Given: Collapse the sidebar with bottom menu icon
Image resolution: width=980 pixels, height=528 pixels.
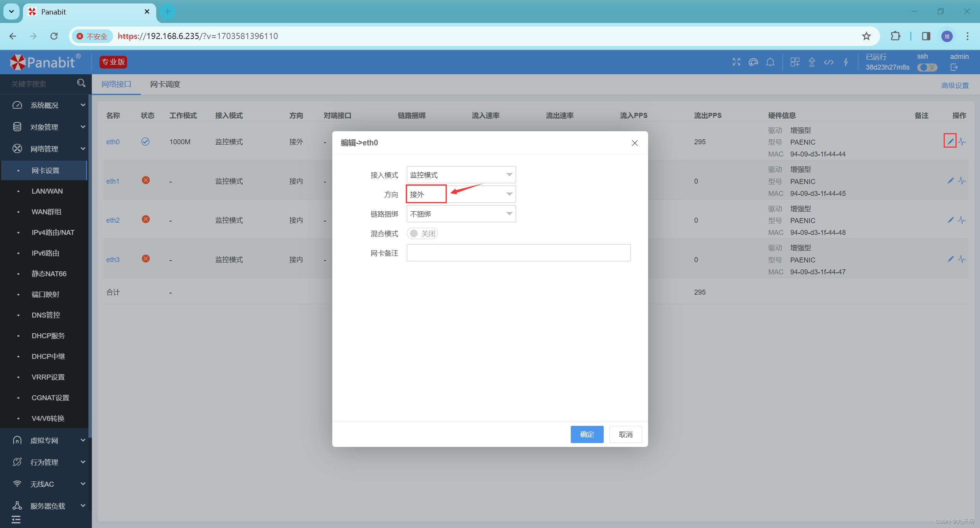Looking at the screenshot, I should [16, 519].
